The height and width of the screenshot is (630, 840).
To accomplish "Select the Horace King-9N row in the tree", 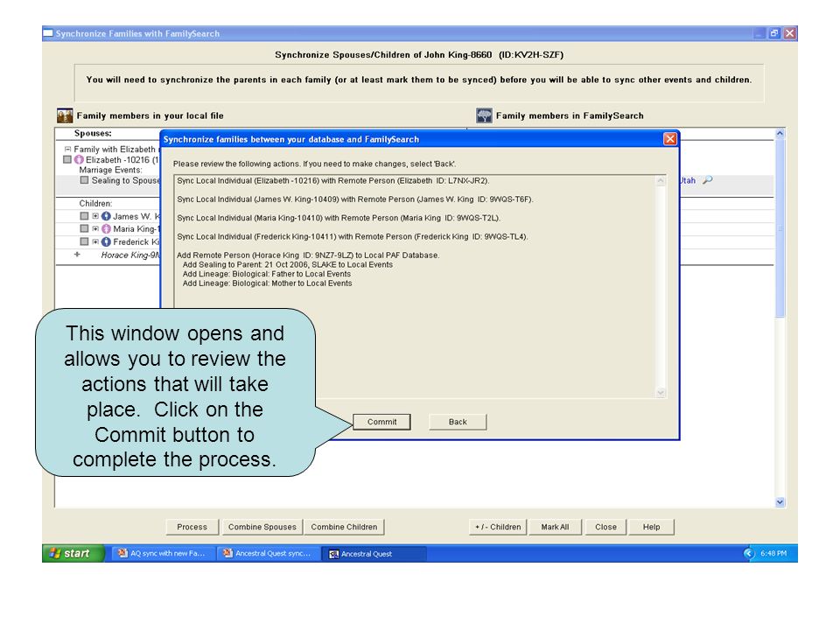I will [130, 255].
